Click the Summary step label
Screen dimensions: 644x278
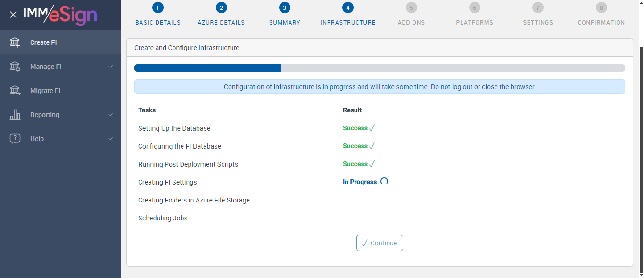[x=285, y=23]
